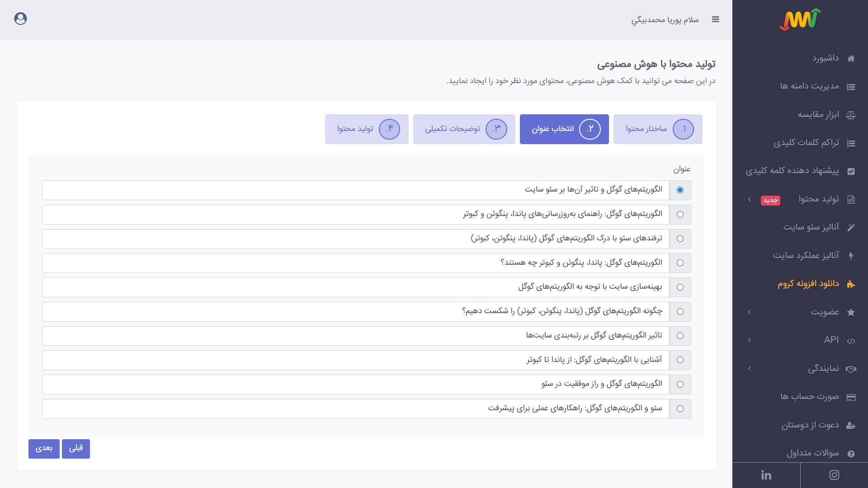Click title field الگوریتم‌های گوگل و تاثیر آن‌ها بر سئو سایت

(356, 190)
